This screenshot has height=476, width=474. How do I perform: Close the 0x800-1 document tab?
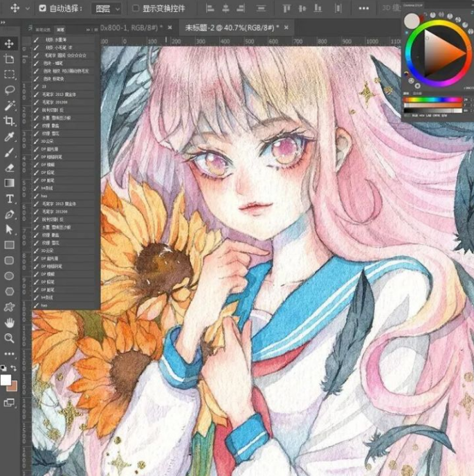(x=170, y=28)
